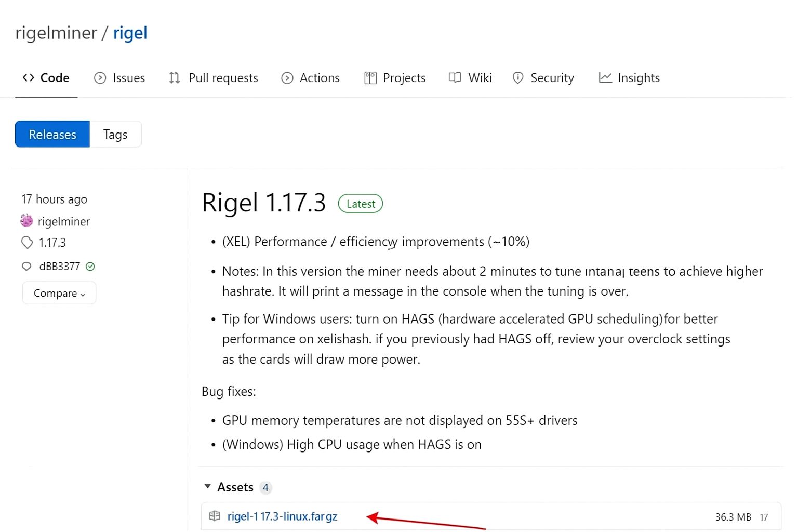
Task: Open the Compare dropdown
Action: (59, 293)
